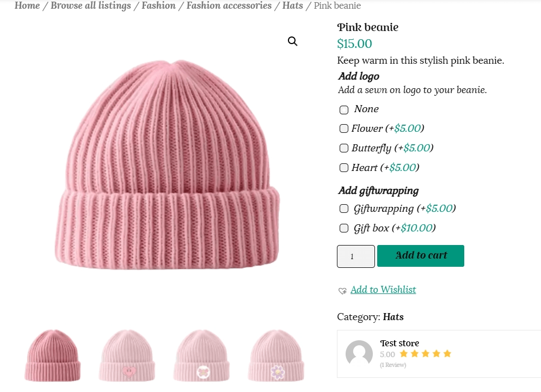Viewport: 541px width, 392px height.
Task: Click the wishlist heart icon
Action: click(342, 291)
